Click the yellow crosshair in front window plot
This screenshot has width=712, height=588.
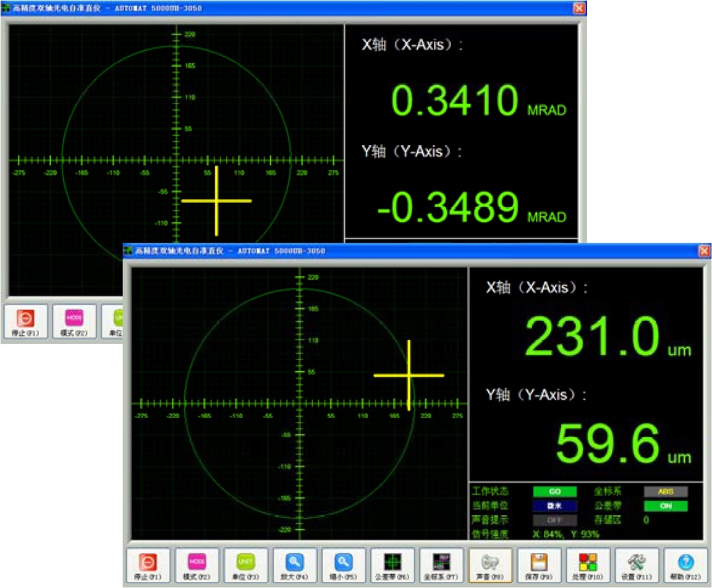click(x=409, y=375)
